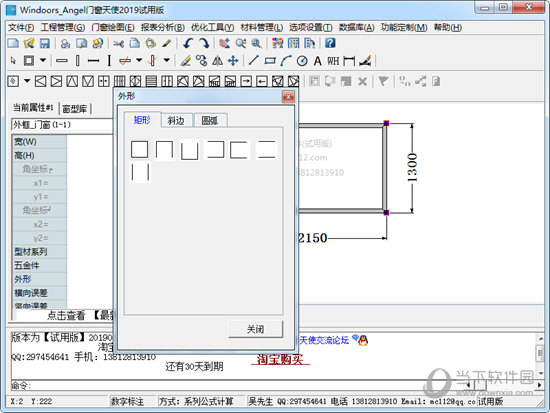The image size is (550, 413).
Task: Open the 文件(F) menu
Action: pos(21,27)
